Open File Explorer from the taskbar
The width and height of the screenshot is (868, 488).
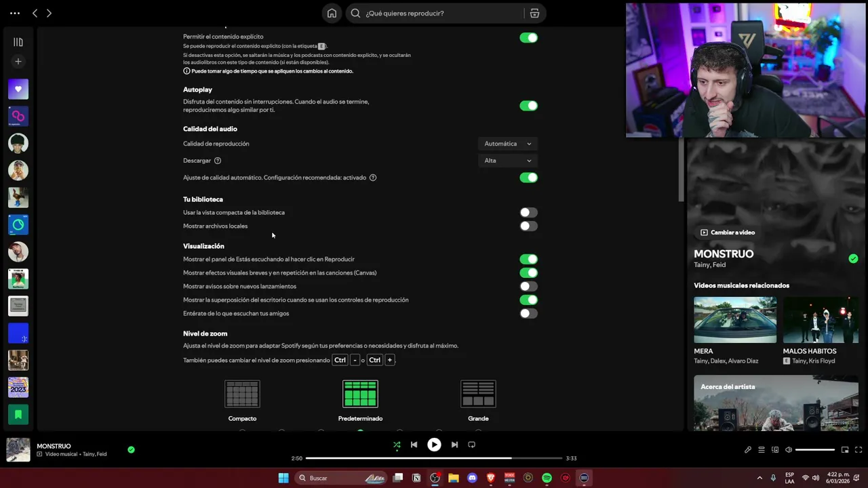(454, 478)
